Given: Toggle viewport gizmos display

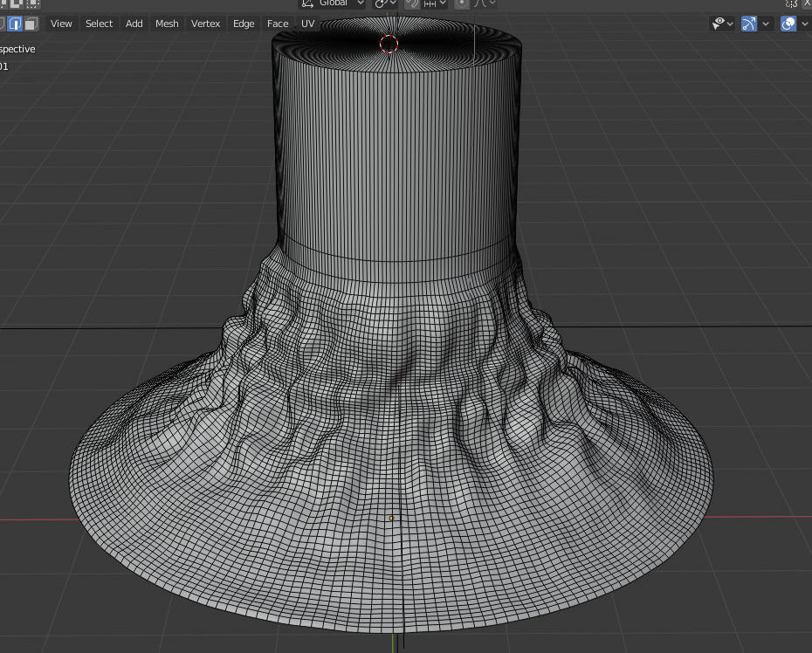Looking at the screenshot, I should [749, 24].
